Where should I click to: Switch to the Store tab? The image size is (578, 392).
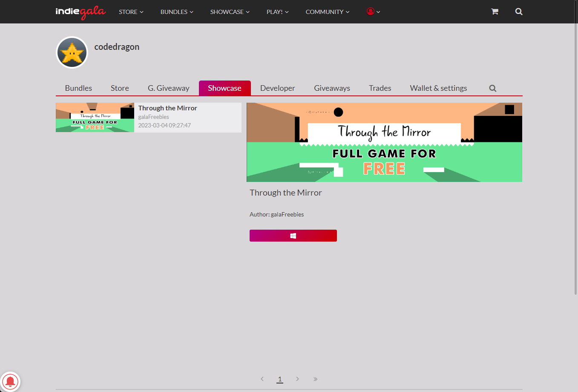tap(120, 88)
